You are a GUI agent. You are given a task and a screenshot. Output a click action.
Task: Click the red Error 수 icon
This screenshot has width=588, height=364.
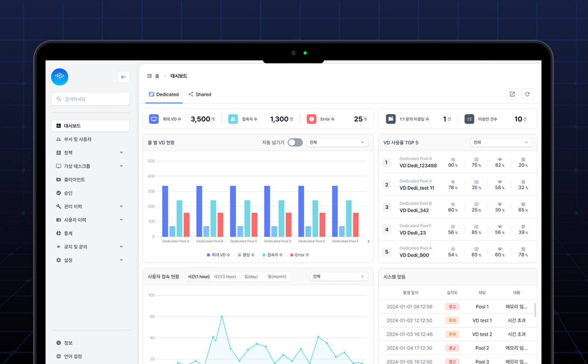[x=312, y=119]
